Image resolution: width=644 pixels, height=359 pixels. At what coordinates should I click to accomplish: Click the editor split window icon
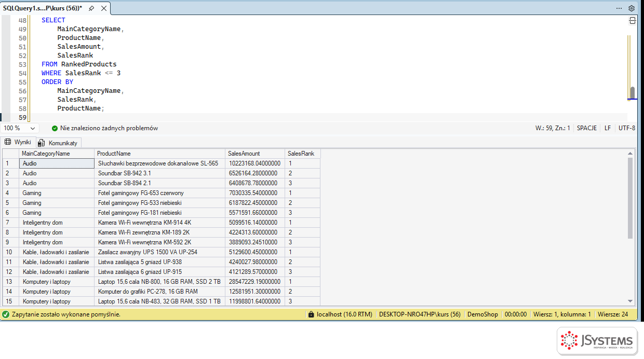tap(633, 21)
